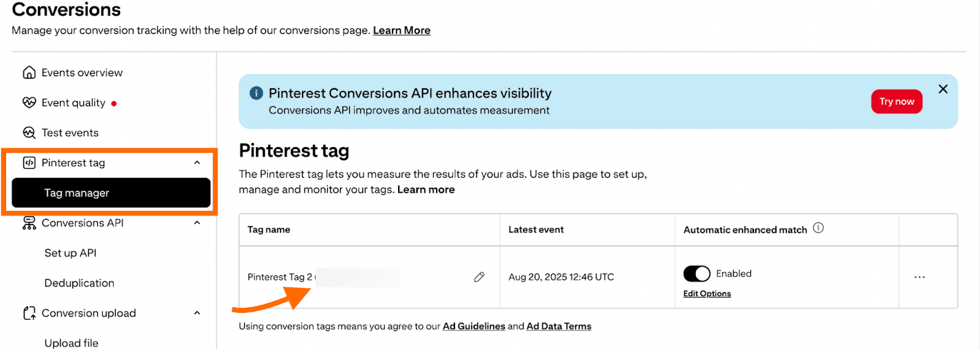Open the Ad Guidelines link
This screenshot has width=980, height=349.
pyautogui.click(x=474, y=326)
